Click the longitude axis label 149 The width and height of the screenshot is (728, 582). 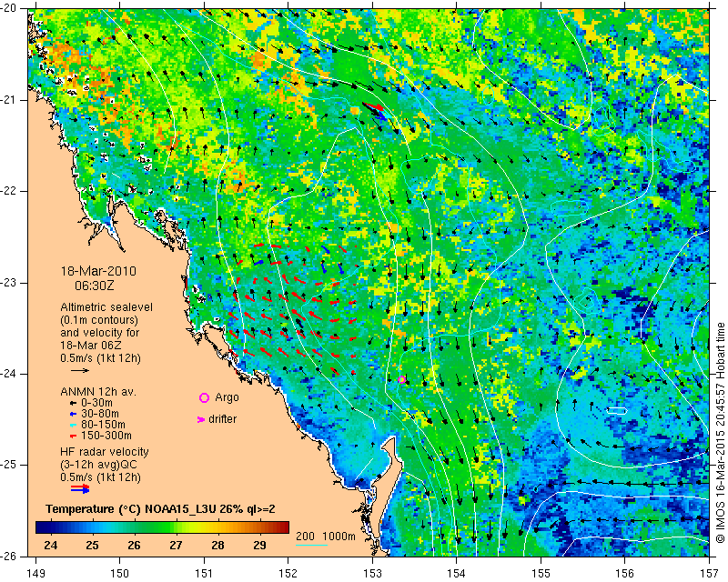click(35, 574)
